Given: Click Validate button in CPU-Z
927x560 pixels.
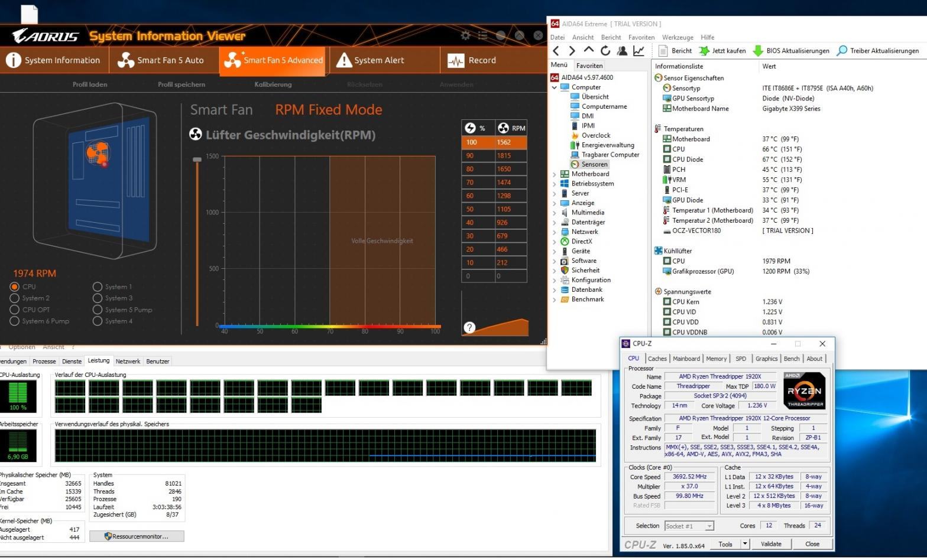Looking at the screenshot, I should click(x=771, y=544).
